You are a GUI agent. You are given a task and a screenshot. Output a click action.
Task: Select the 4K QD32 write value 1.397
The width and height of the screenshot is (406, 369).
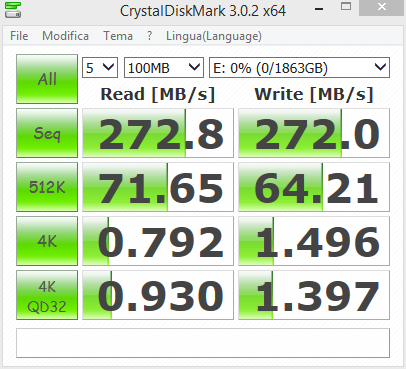pos(314,295)
